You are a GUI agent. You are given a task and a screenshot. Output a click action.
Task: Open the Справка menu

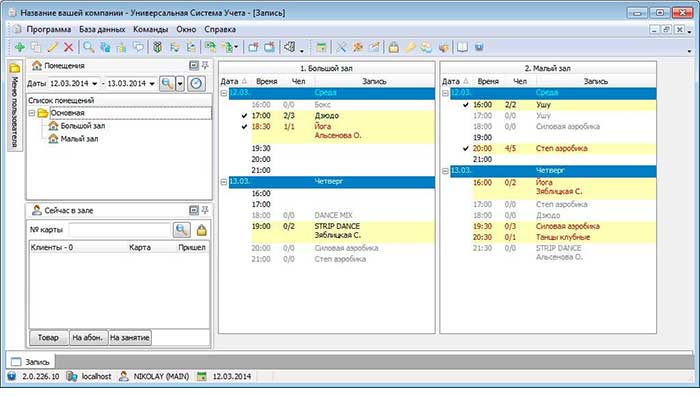(220, 29)
